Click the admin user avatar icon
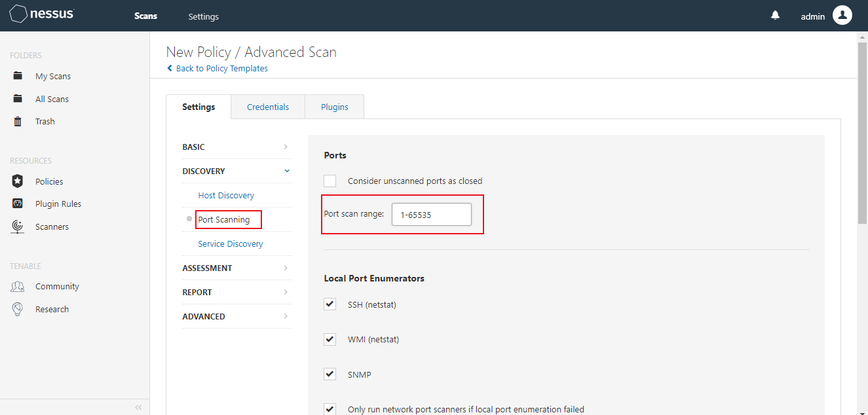Viewport: 868px width, 415px height. point(842,16)
